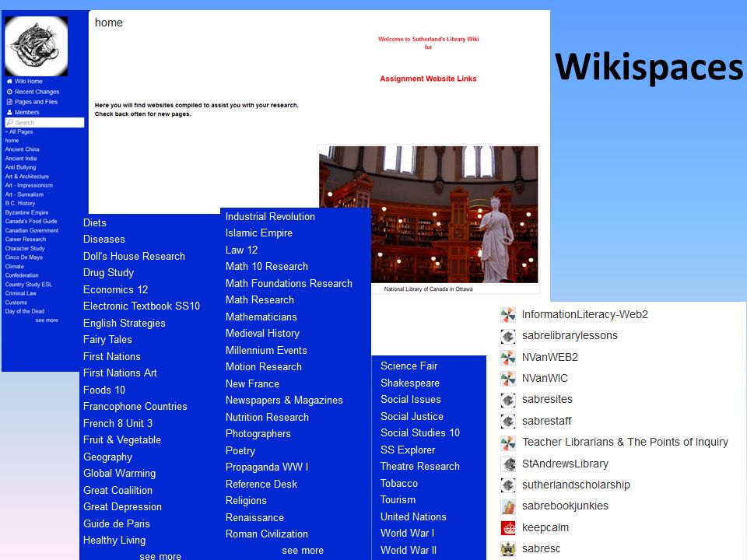Open the Propaganda WW I link

(267, 467)
